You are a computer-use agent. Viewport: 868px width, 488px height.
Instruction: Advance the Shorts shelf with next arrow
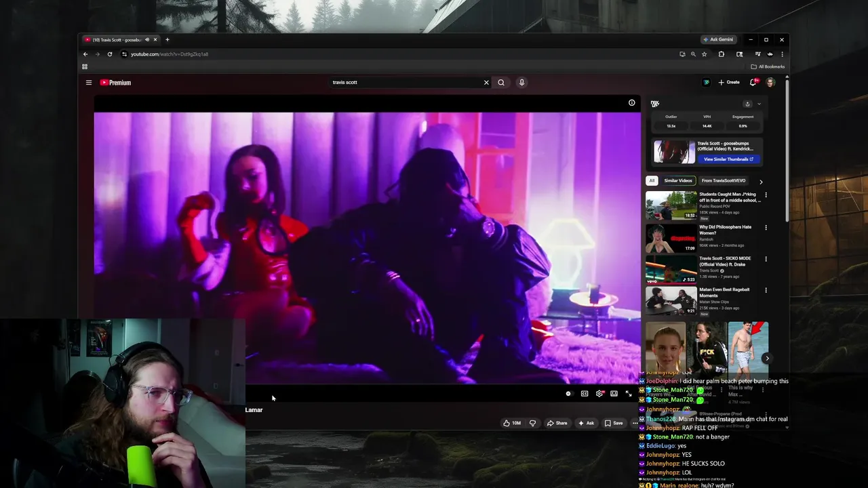tap(767, 359)
